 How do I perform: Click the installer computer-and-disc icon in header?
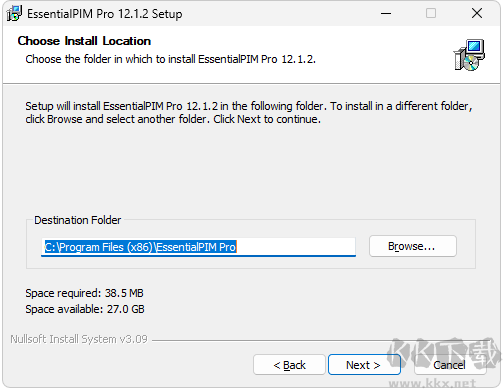point(469,55)
